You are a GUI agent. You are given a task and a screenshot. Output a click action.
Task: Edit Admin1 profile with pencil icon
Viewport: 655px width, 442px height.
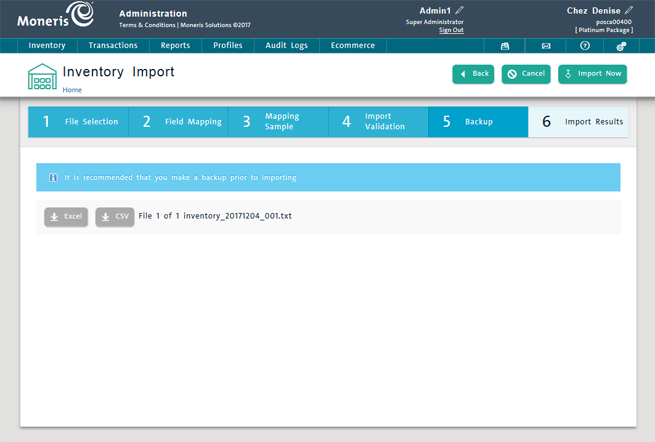[460, 10]
